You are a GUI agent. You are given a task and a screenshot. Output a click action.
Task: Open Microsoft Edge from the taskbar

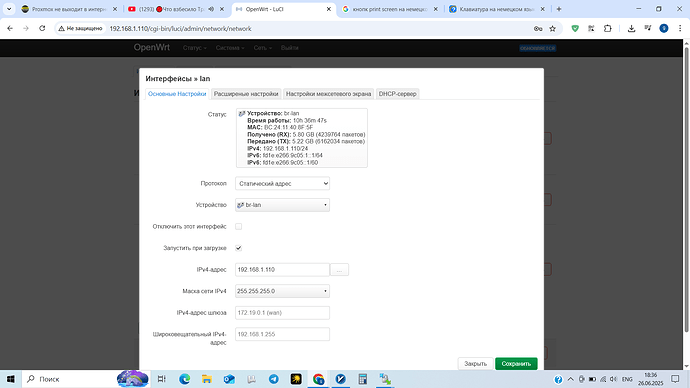tap(184, 379)
